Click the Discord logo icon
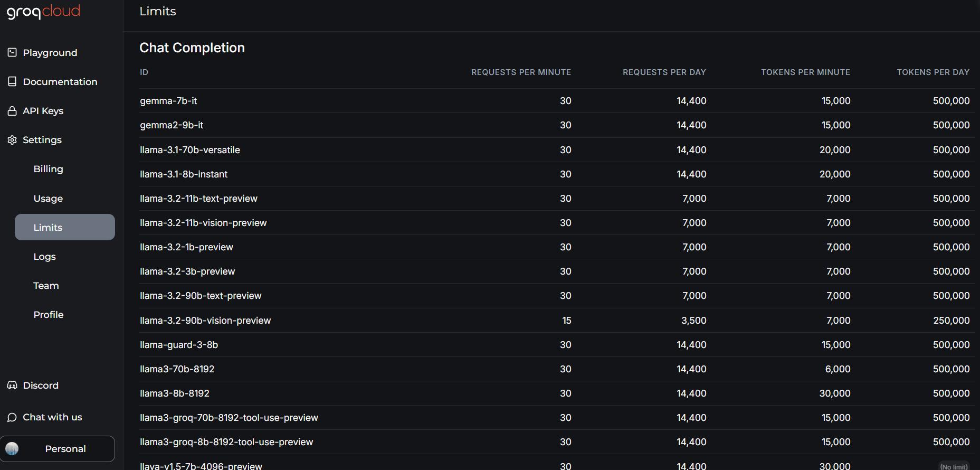The image size is (980, 470). click(12, 385)
